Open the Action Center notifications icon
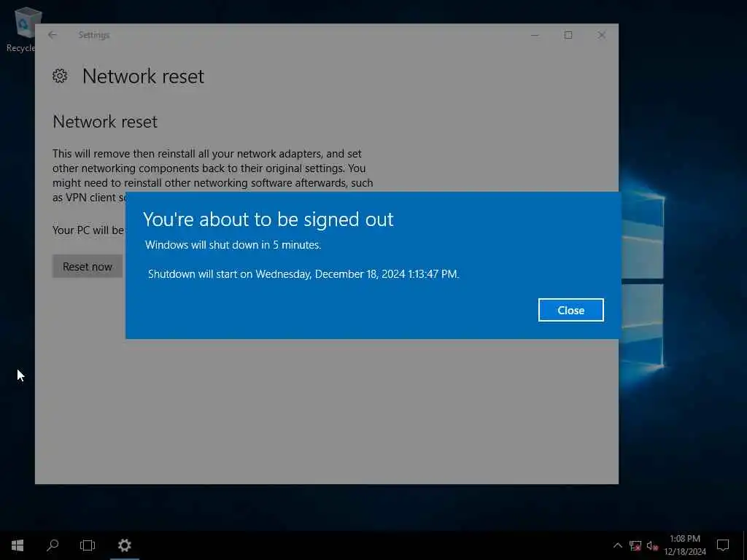This screenshot has height=560, width=747. point(723,545)
